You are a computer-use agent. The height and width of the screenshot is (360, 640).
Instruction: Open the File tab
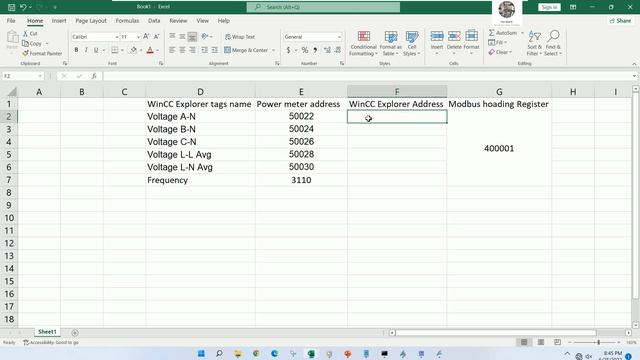[11, 20]
